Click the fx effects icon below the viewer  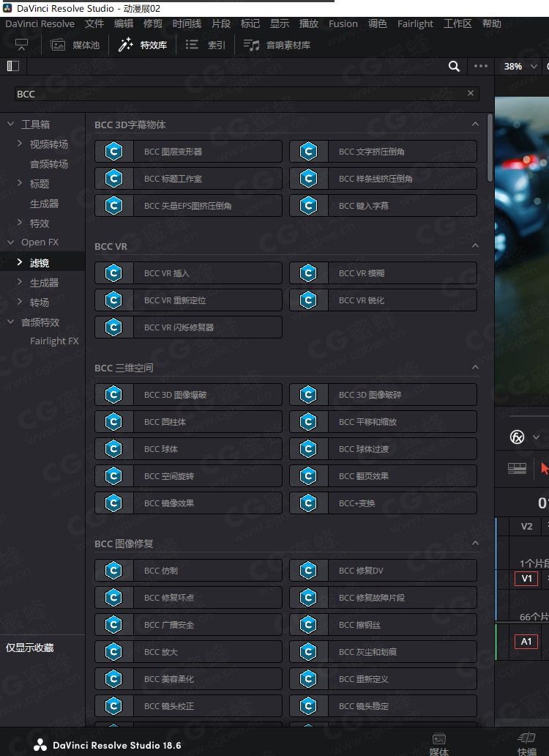pos(517,437)
